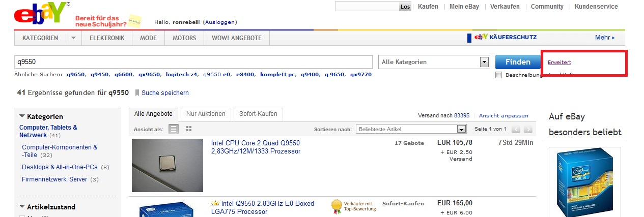Click similar search q9650
644x217 pixels.
coord(76,75)
